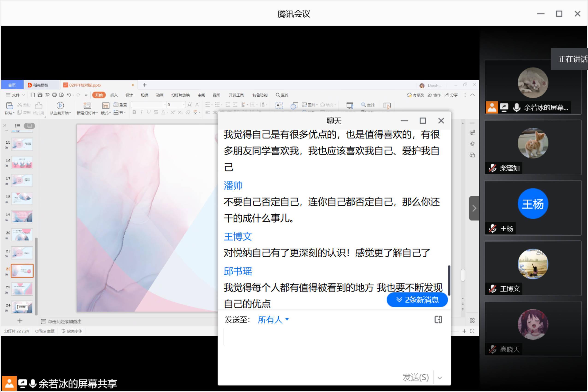Click the 新建幻灯片 new slide icon
The height and width of the screenshot is (392, 588).
pos(87,106)
